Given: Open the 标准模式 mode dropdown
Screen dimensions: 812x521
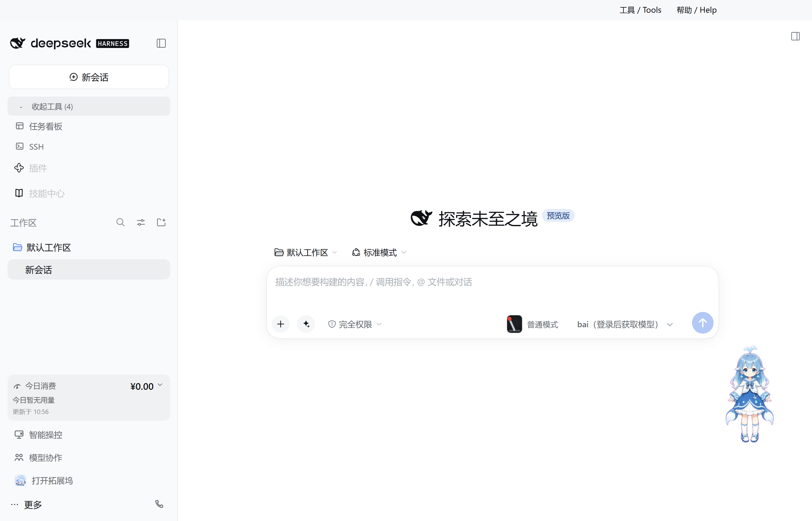Looking at the screenshot, I should pyautogui.click(x=379, y=253).
